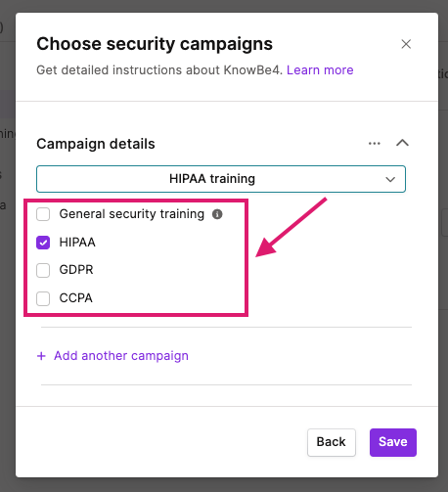
Task: Click the HIPAA option label
Action: click(x=77, y=243)
